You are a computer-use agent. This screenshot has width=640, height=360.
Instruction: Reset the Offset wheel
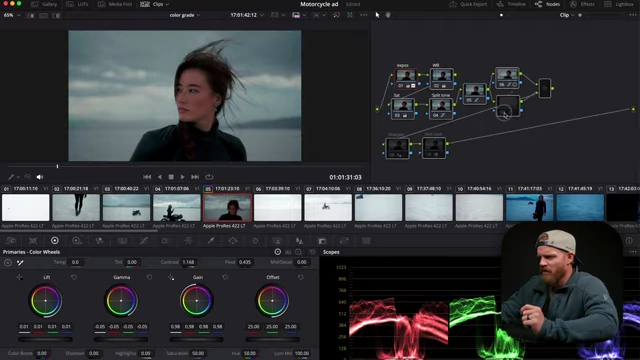(301, 277)
